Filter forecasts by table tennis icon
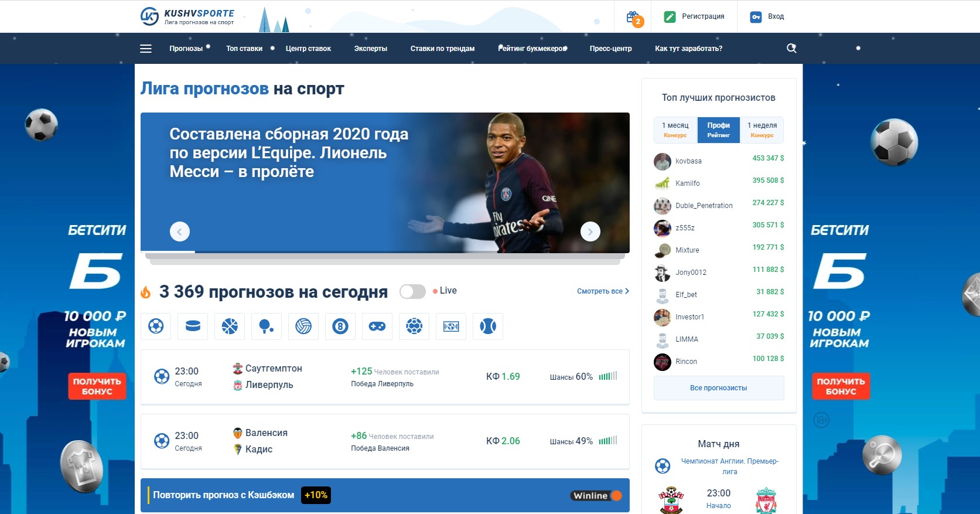 click(267, 326)
